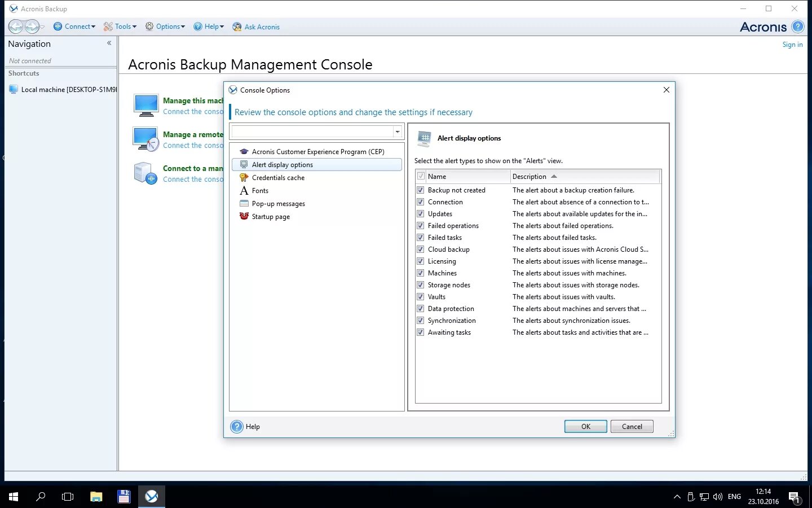
Task: Click the volume speaker tray icon
Action: (x=718, y=497)
